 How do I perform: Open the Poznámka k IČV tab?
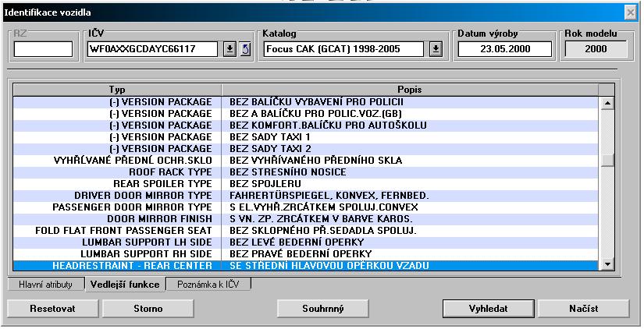(208, 285)
